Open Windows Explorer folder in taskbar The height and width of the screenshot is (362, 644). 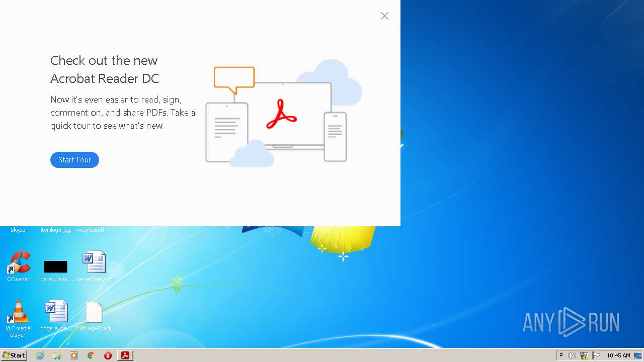tap(57, 355)
